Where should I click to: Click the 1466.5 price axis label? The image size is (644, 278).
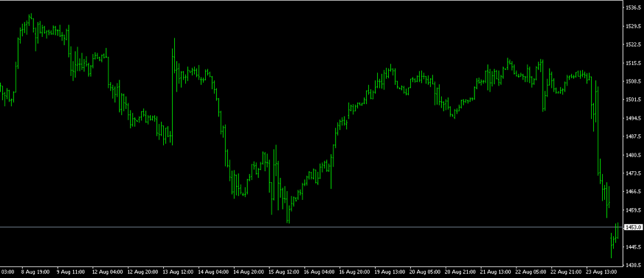(x=634, y=192)
